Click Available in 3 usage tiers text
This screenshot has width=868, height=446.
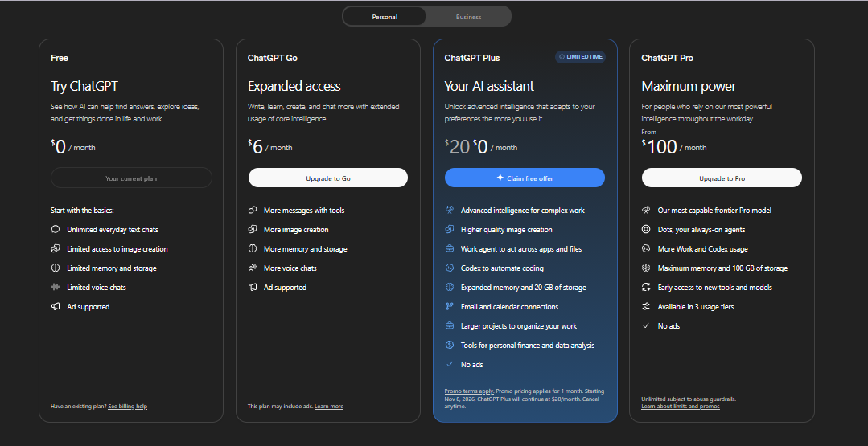(x=695, y=306)
